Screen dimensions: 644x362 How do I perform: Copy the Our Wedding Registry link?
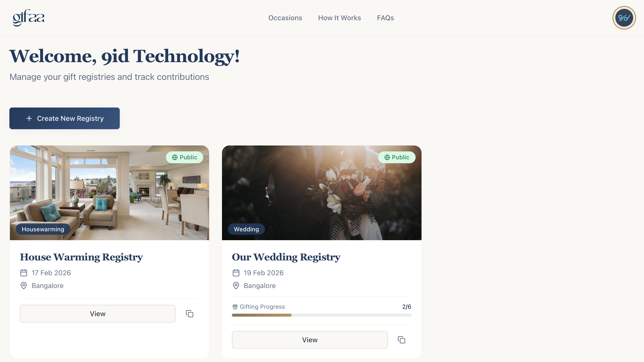[x=402, y=340]
